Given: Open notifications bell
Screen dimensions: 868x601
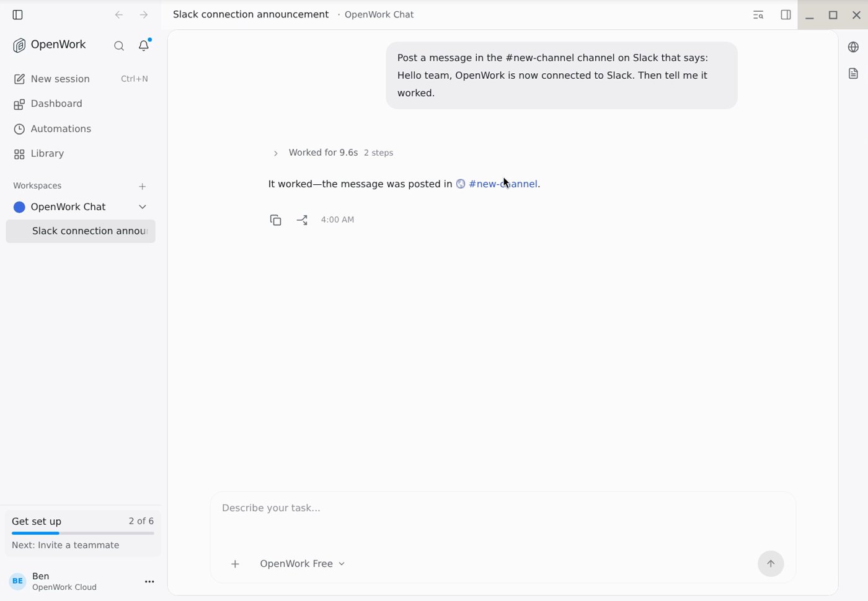Looking at the screenshot, I should (144, 45).
